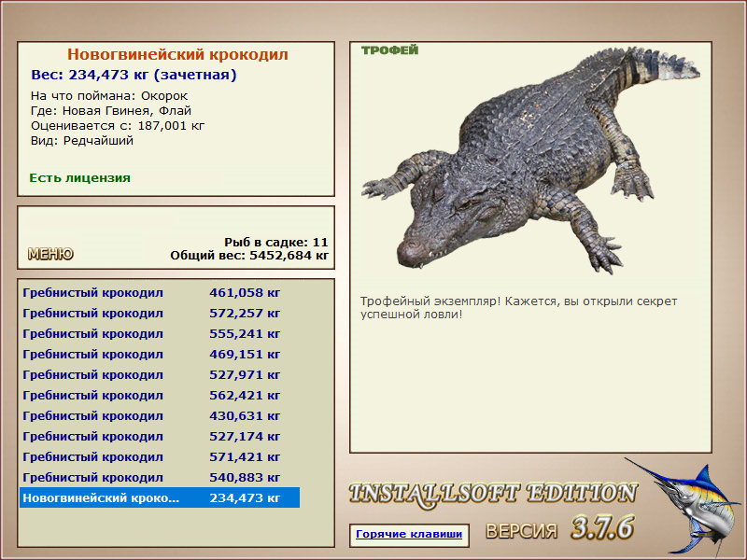Click the Трофейный экземпляр message text
Viewport: 747px width, 560px height.
click(518, 308)
